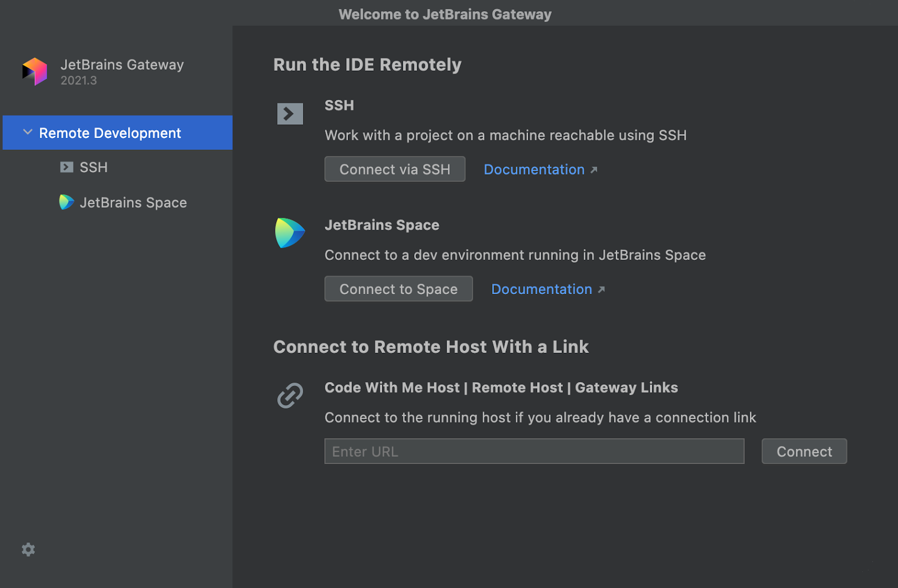
Task: Click the JetBrains Gateway 2021.3 product name
Action: pos(122,65)
